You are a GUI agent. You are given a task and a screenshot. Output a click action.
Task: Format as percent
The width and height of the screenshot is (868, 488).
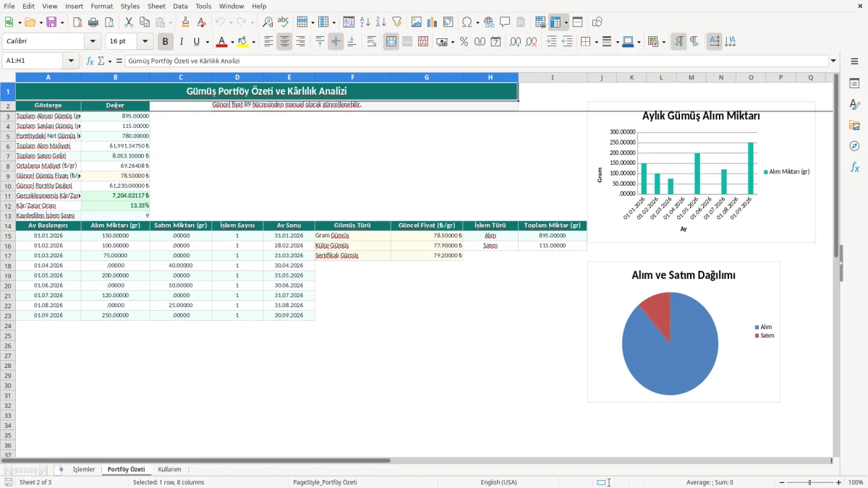pos(464,42)
